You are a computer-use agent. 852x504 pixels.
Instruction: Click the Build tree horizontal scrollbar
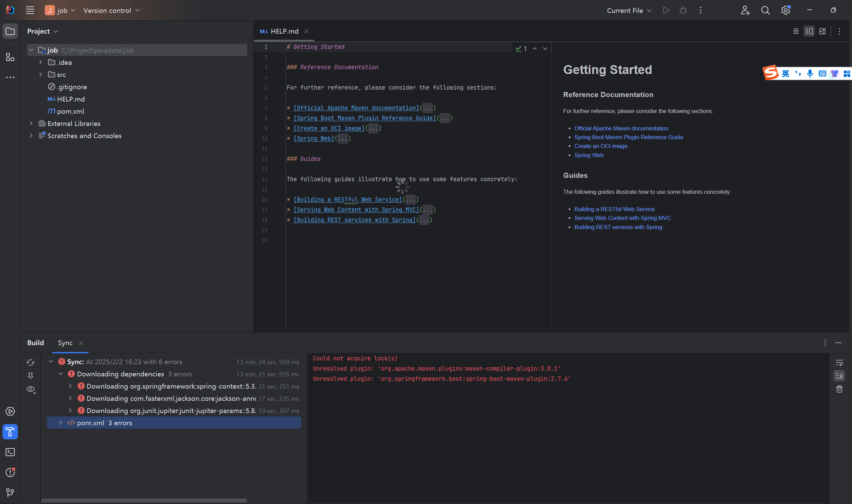coord(144,501)
